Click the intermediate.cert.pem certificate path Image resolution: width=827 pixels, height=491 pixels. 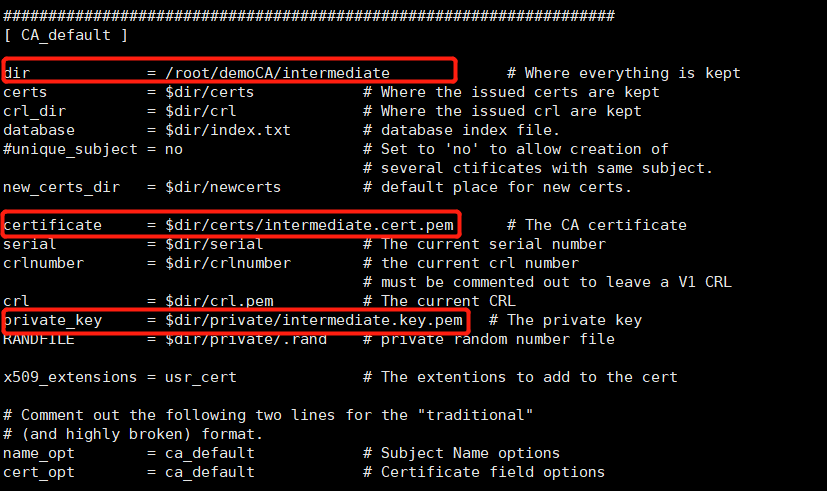click(310, 225)
